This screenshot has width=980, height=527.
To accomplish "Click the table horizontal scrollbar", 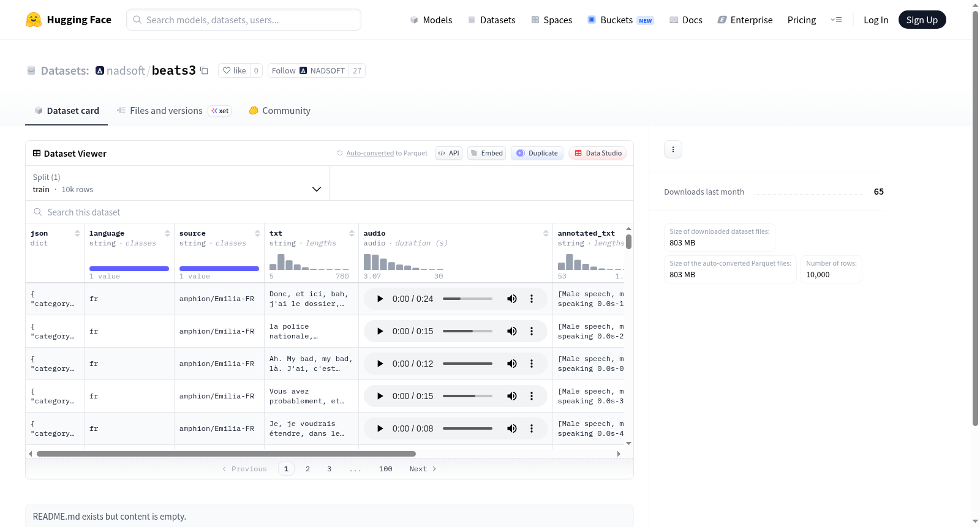I will coord(226,454).
